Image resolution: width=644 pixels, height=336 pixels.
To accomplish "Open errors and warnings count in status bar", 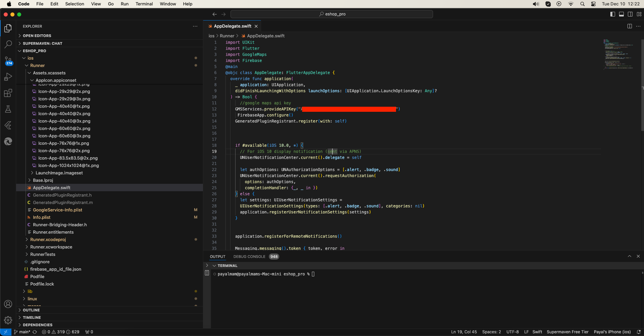I will coord(61,332).
